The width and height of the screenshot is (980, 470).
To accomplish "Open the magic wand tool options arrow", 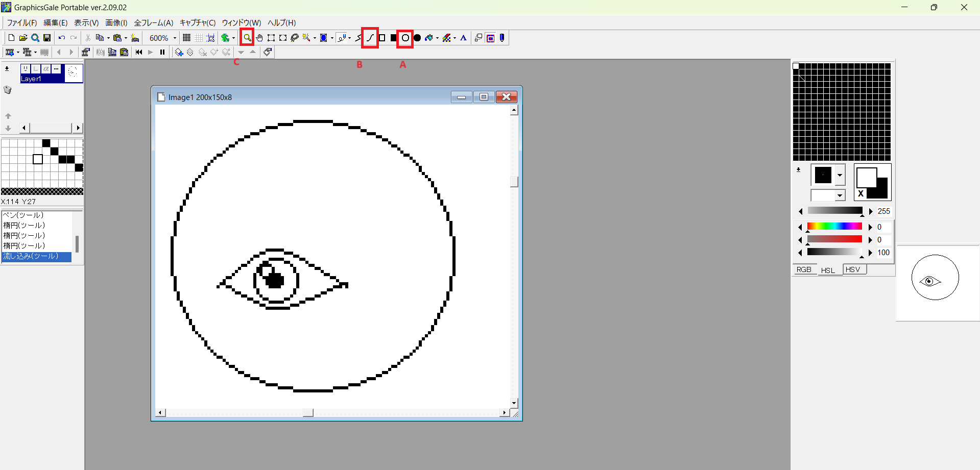I will [315, 38].
